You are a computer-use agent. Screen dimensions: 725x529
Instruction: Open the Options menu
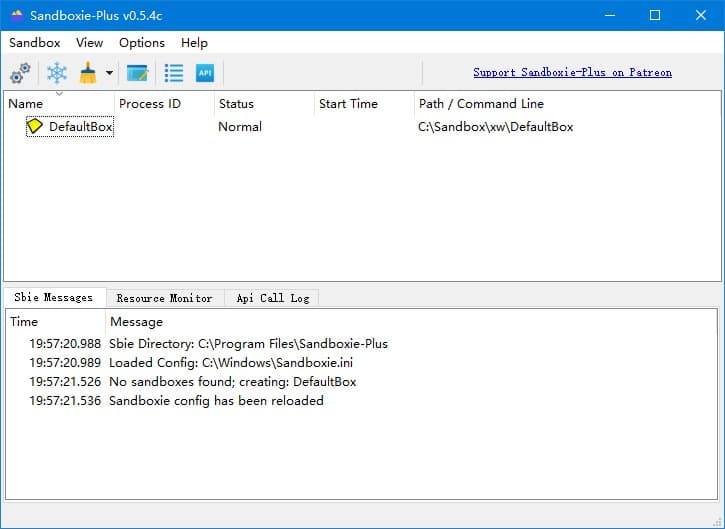(142, 43)
